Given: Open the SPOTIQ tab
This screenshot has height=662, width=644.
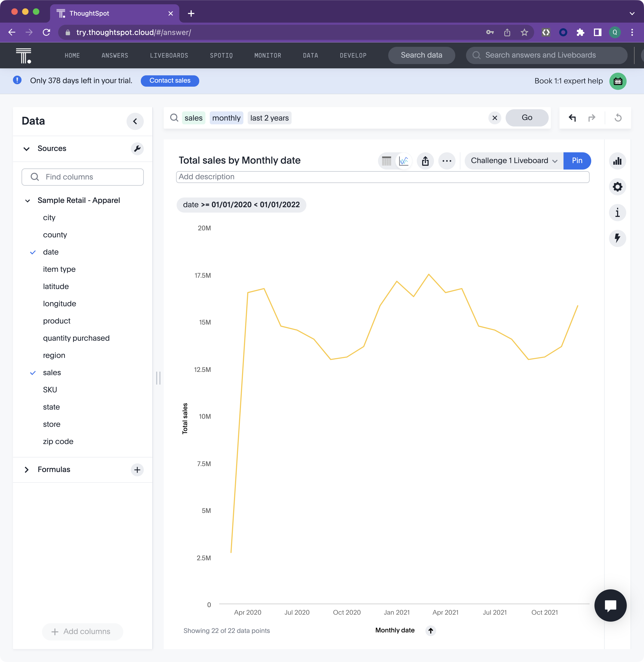Looking at the screenshot, I should pos(221,55).
